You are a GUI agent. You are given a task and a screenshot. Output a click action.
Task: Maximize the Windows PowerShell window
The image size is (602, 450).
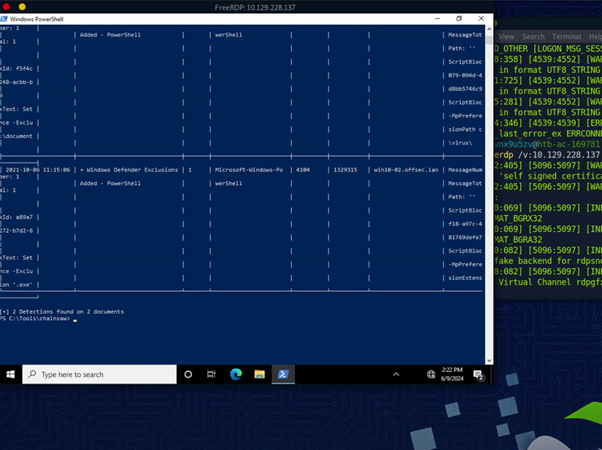pos(459,18)
